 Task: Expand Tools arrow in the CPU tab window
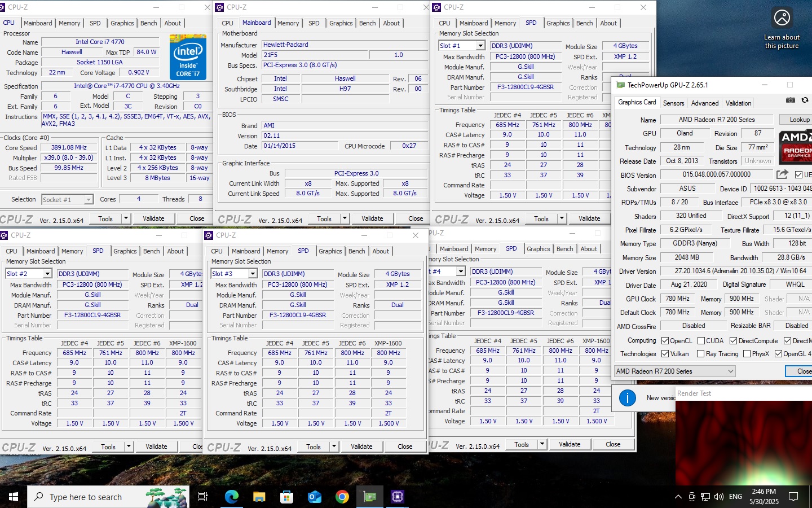pyautogui.click(x=125, y=218)
